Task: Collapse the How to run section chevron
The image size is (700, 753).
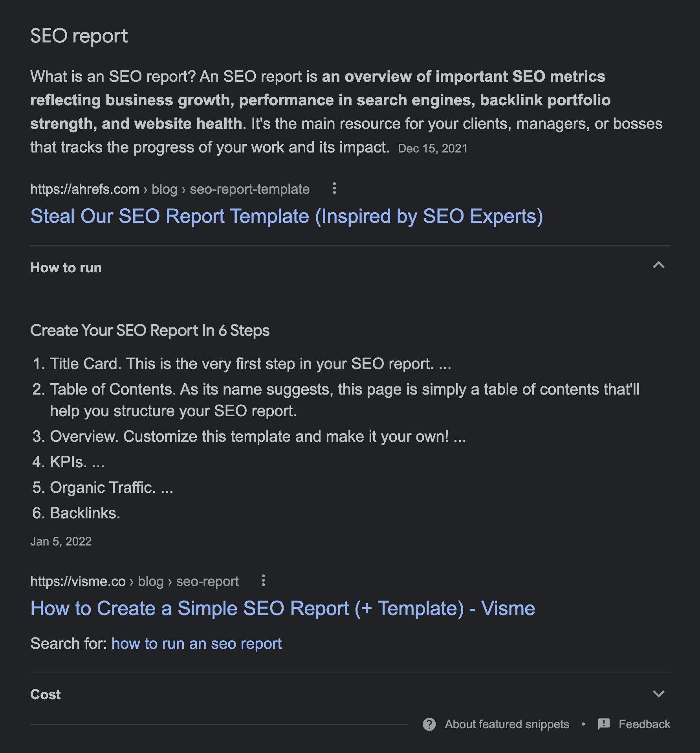Action: (658, 265)
